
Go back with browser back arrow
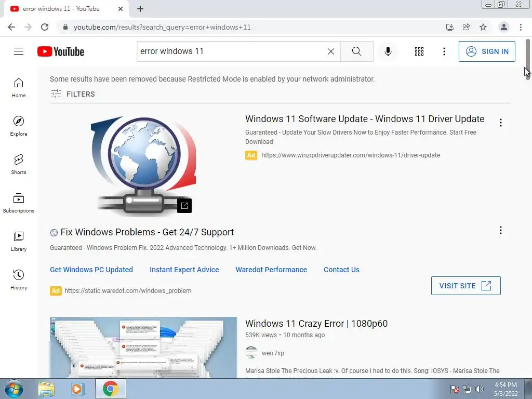11,27
